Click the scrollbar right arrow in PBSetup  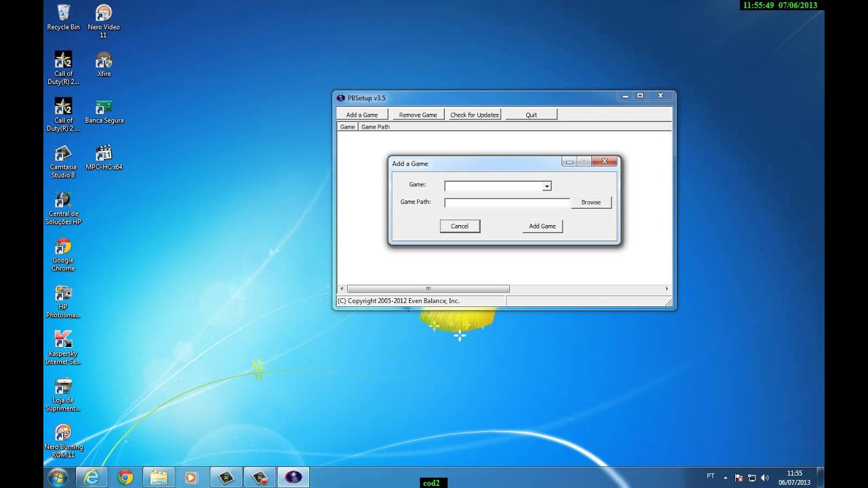click(x=667, y=289)
